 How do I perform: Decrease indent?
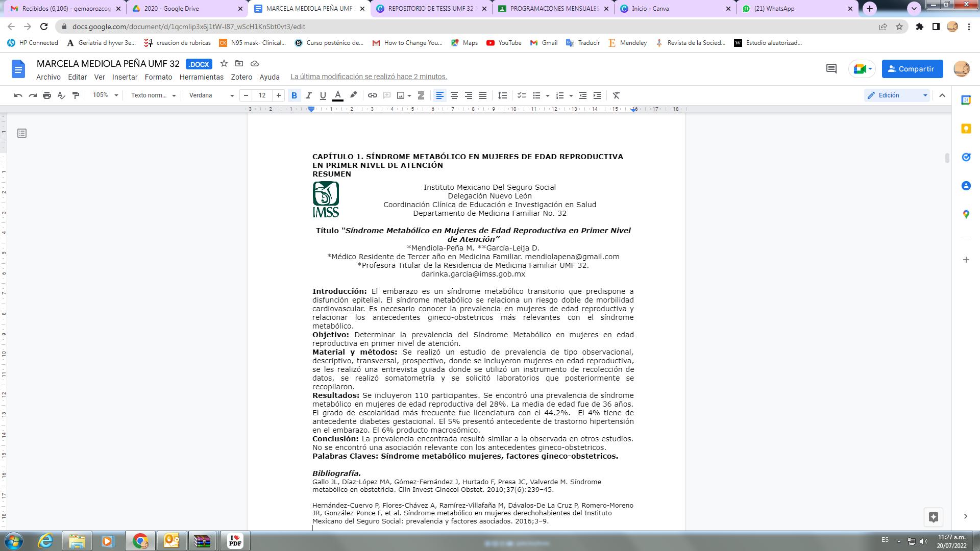tap(583, 95)
